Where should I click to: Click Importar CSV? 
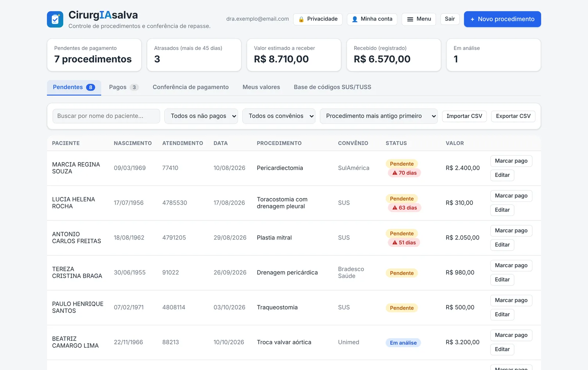pyautogui.click(x=464, y=116)
